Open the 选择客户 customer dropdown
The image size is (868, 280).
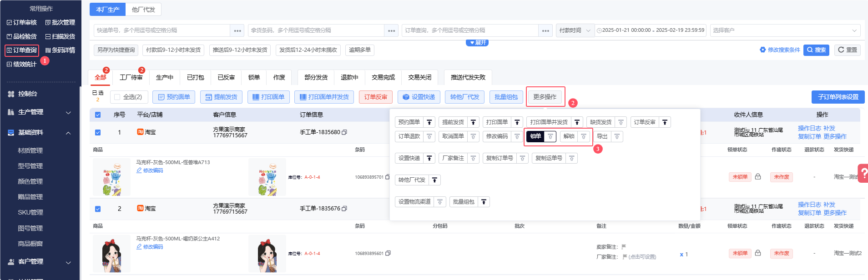[785, 30]
